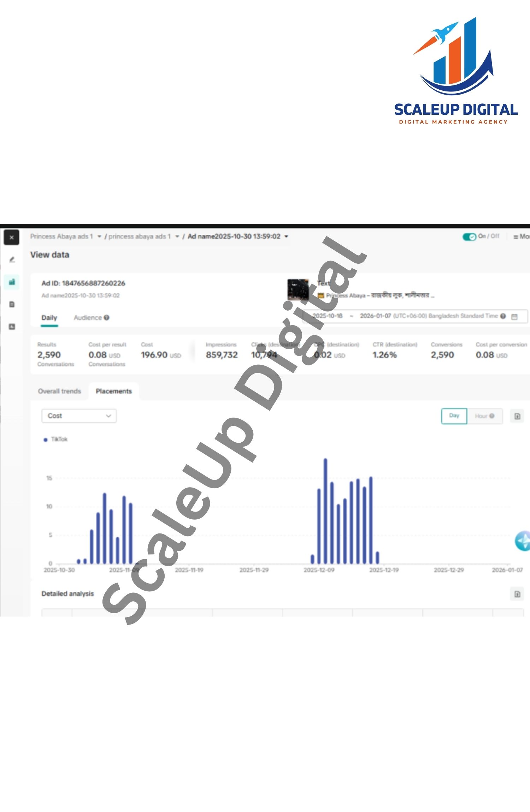Toggle the ad On/Off switch
This screenshot has height=812, width=530.
pyautogui.click(x=469, y=237)
